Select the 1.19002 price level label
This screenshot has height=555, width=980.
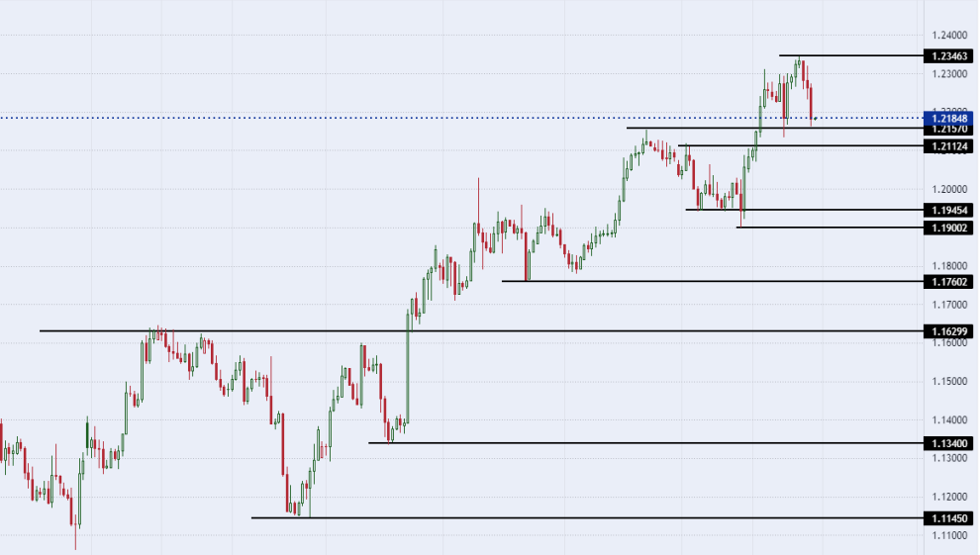(948, 228)
